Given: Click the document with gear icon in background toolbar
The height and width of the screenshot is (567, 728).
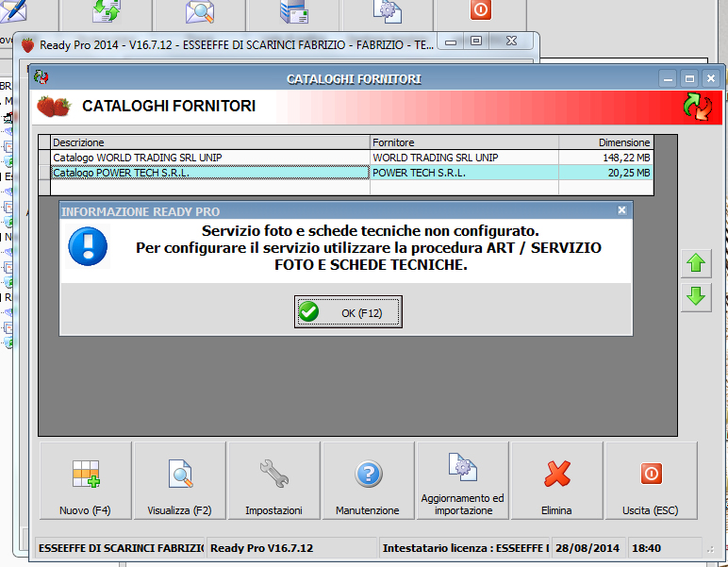Looking at the screenshot, I should (388, 11).
